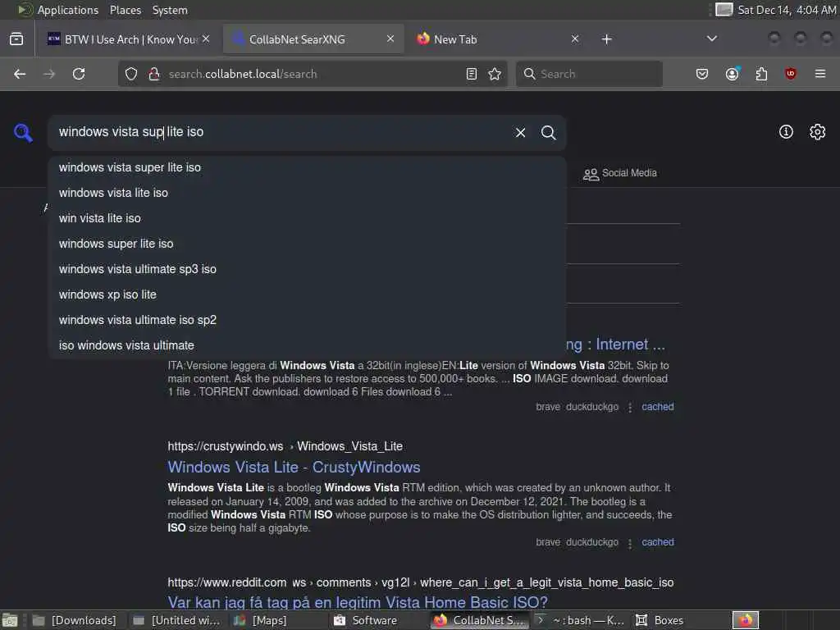Screen dimensions: 840x630
Task: Open the clock and date applet
Action: pyautogui.click(x=787, y=10)
